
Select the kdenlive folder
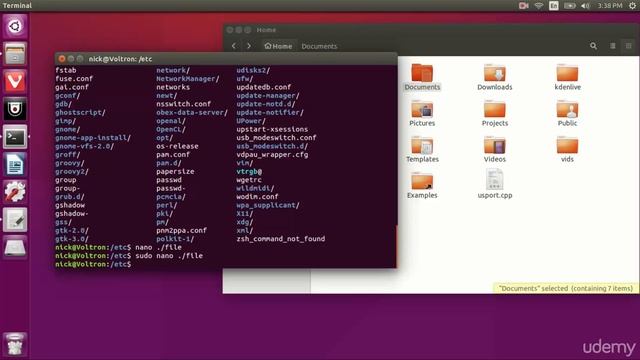point(567,77)
